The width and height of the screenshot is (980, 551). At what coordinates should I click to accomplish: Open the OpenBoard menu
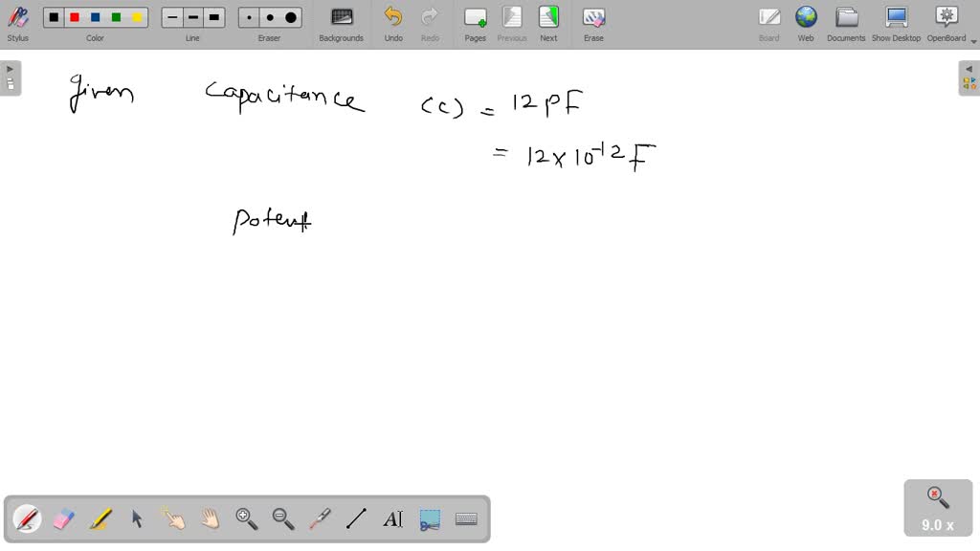click(946, 23)
